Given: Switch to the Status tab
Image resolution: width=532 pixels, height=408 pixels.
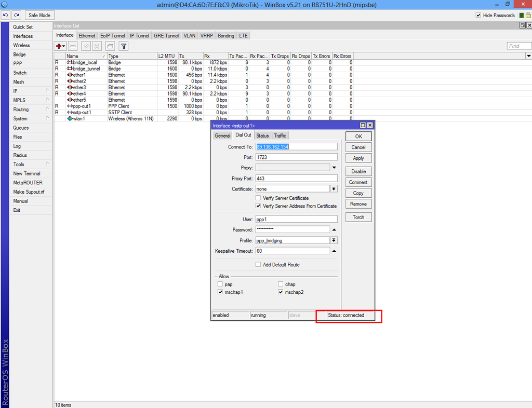Looking at the screenshot, I should click(x=262, y=135).
